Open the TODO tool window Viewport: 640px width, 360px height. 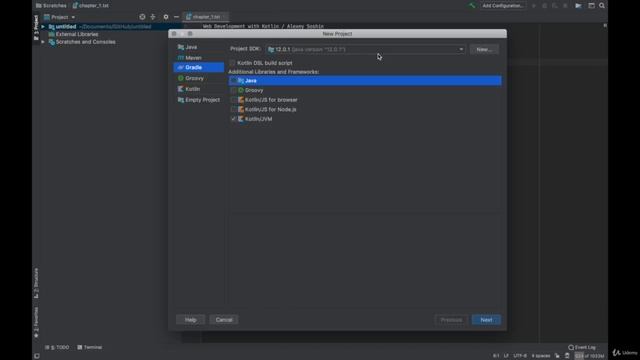click(57, 347)
